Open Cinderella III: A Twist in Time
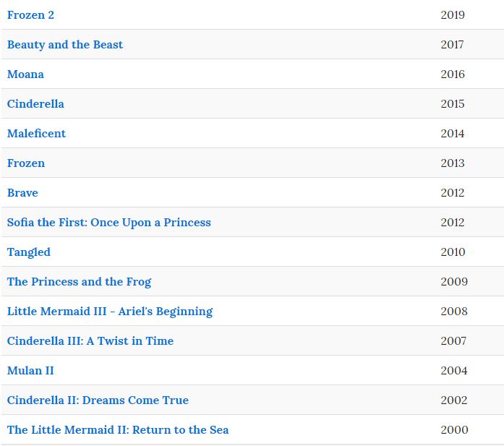This screenshot has width=504, height=446. pyautogui.click(x=90, y=341)
